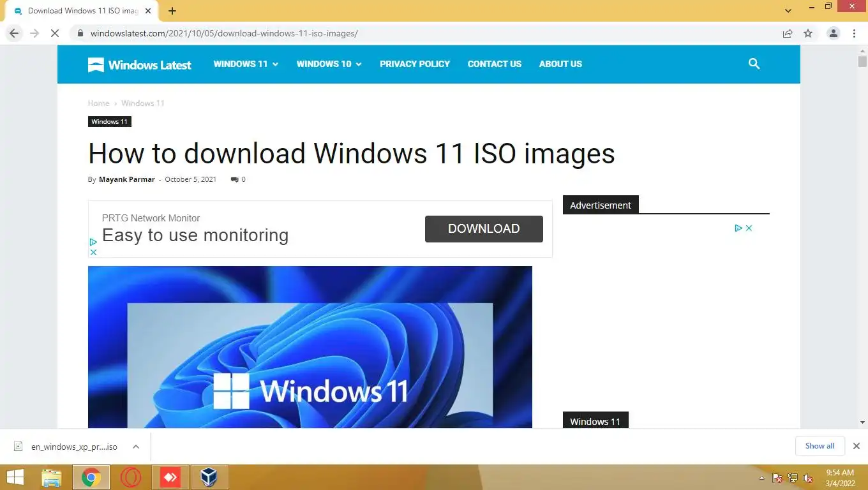Expand the WINDOWS 10 nav menu

pyautogui.click(x=329, y=64)
